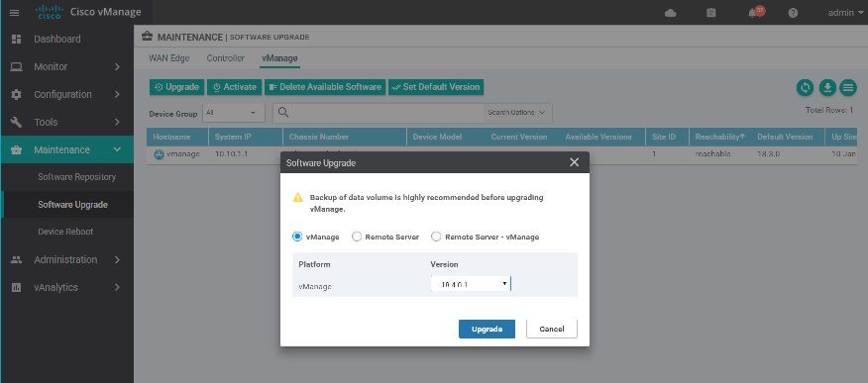The height and width of the screenshot is (383, 868).
Task: Click the refresh table icon
Action: tap(805, 87)
